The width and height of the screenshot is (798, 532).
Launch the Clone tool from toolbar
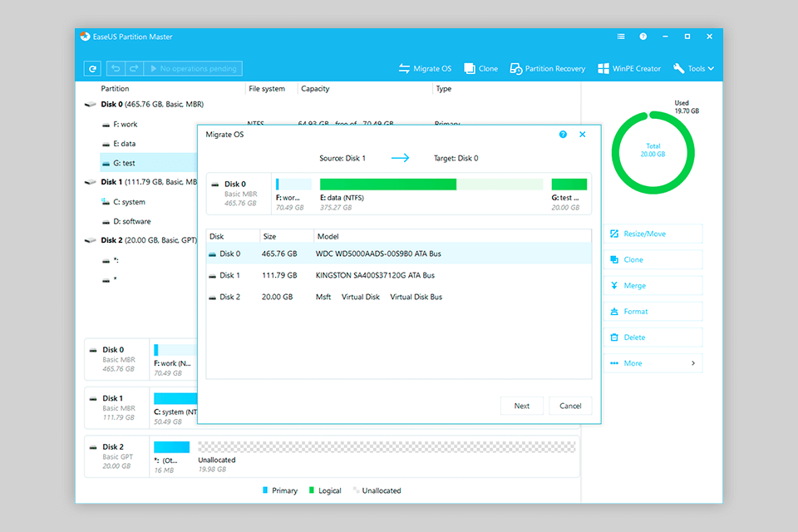[481, 69]
